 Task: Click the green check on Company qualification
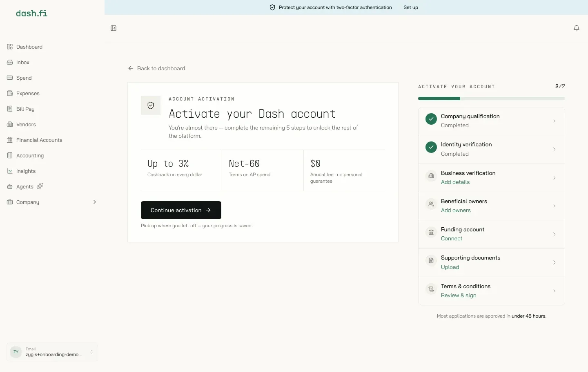tap(431, 119)
